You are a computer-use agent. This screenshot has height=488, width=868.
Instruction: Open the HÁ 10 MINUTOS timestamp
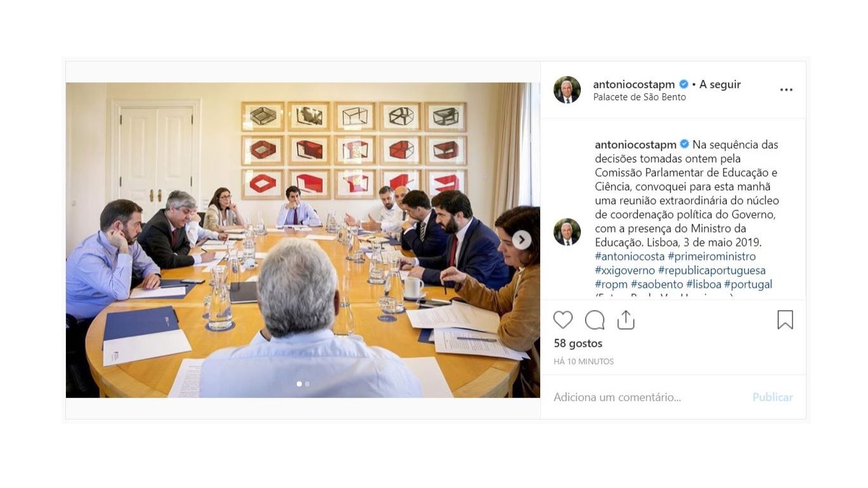583,362
